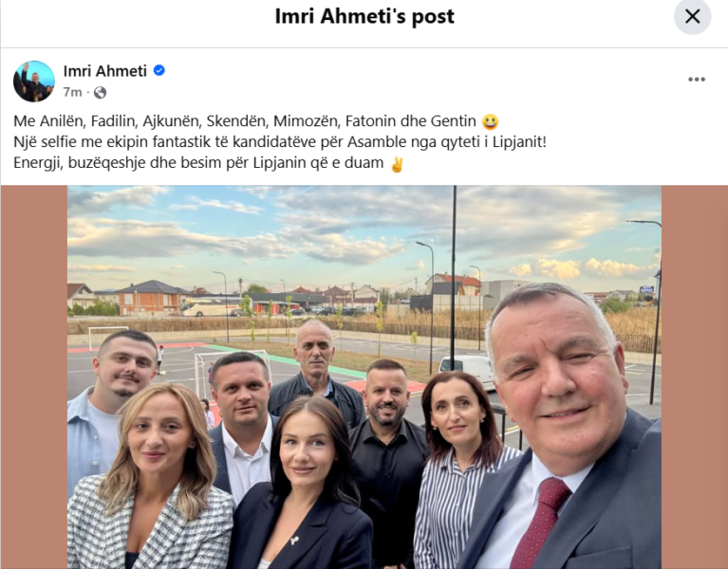
Task: Click the caption line starting "Energji, buzëqeshje"
Action: (209, 163)
